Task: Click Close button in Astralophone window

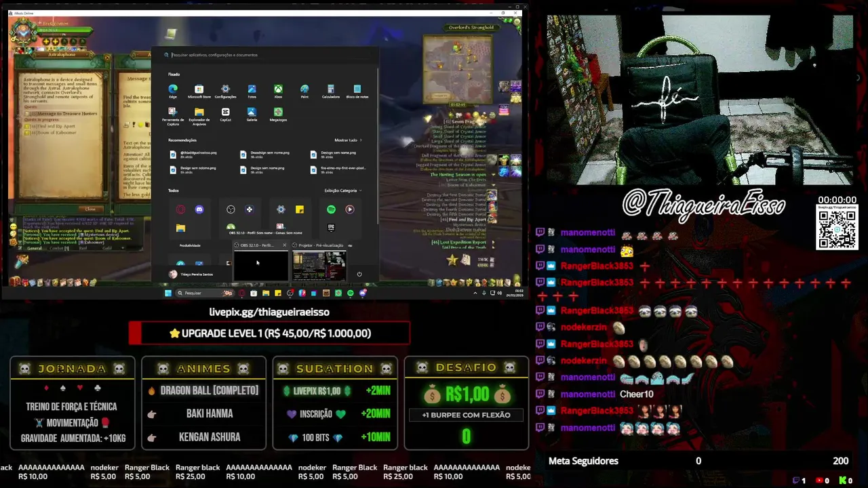Action: (90, 209)
